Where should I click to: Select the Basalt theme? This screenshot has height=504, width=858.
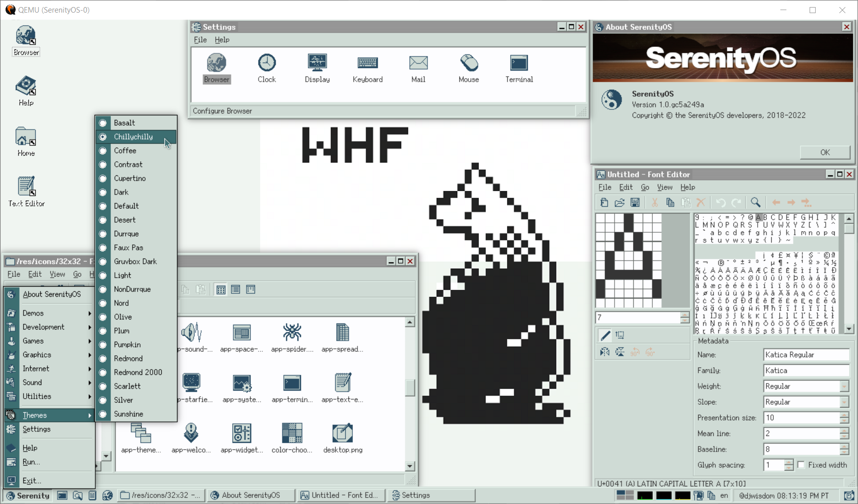point(136,122)
